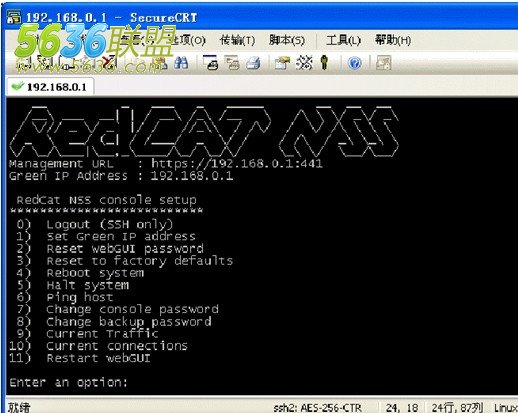Click the 'Linux' status bar entry
Image resolution: width=518 pixels, height=413 pixels.
tap(505, 408)
